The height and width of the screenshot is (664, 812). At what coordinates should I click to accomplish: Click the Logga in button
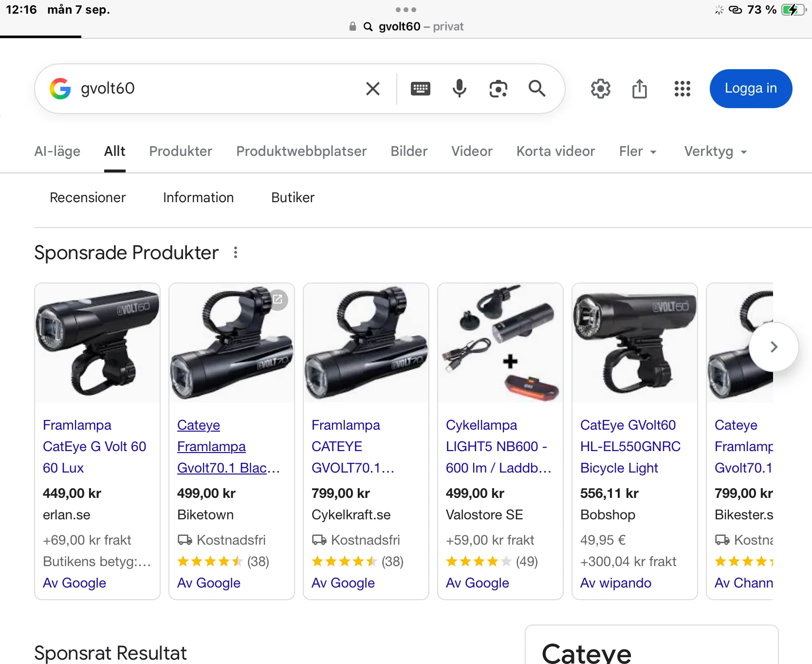click(751, 89)
